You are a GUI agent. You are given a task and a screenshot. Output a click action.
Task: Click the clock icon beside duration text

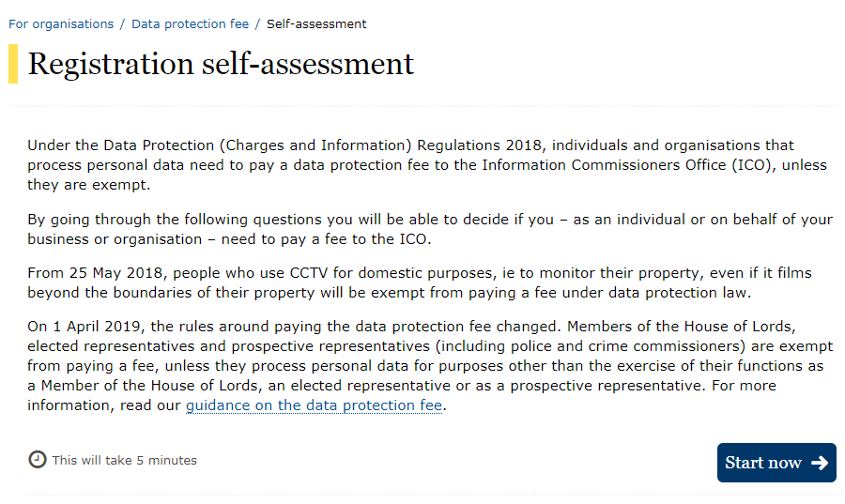click(x=38, y=460)
